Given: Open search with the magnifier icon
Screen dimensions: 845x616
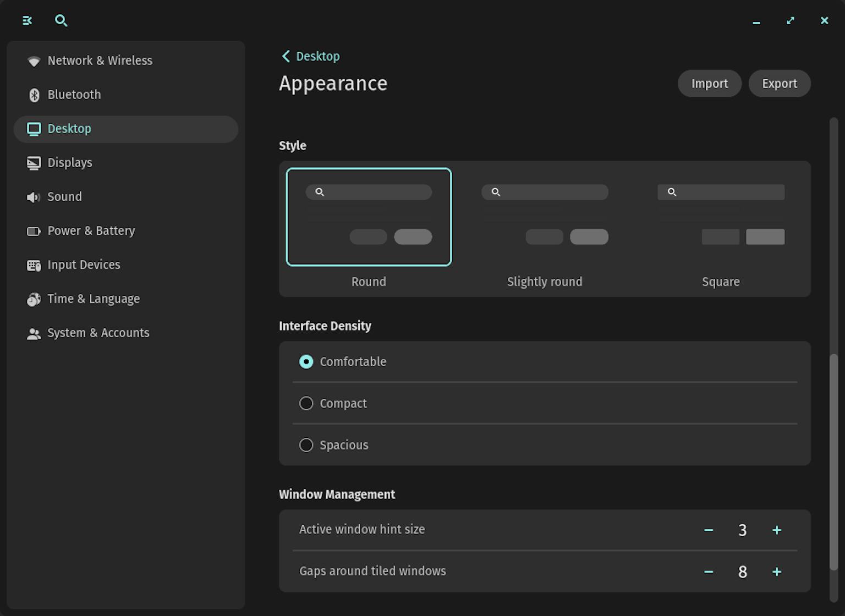Looking at the screenshot, I should pyautogui.click(x=61, y=20).
